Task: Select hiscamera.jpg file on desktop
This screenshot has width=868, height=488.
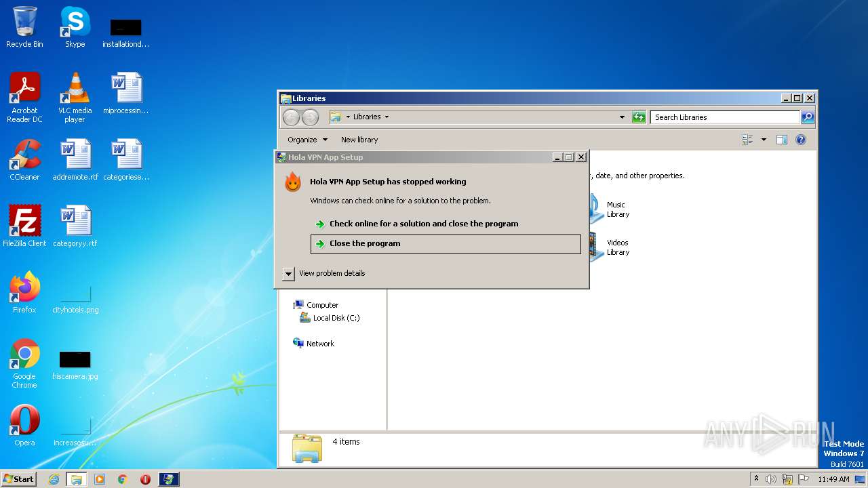Action: [75, 365]
